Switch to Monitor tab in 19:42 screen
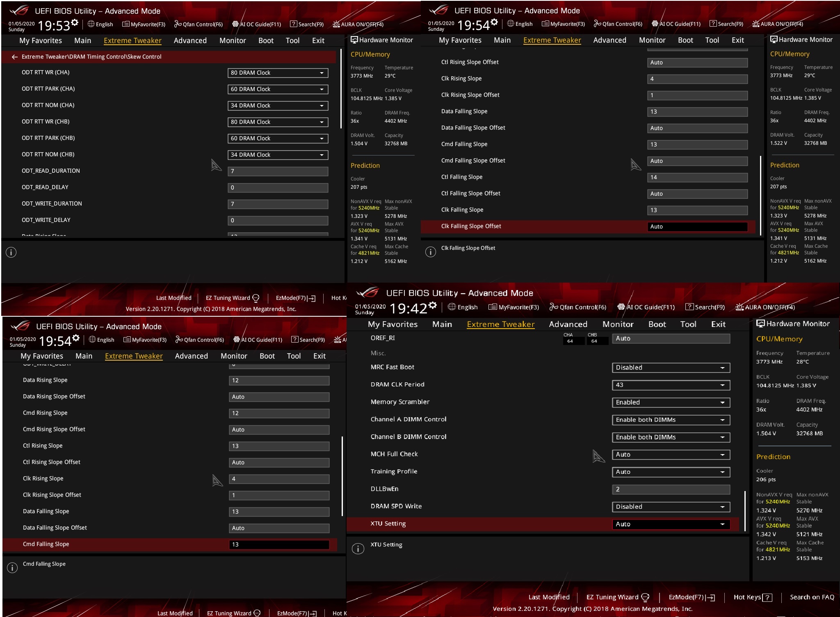840x617 pixels. pos(617,324)
